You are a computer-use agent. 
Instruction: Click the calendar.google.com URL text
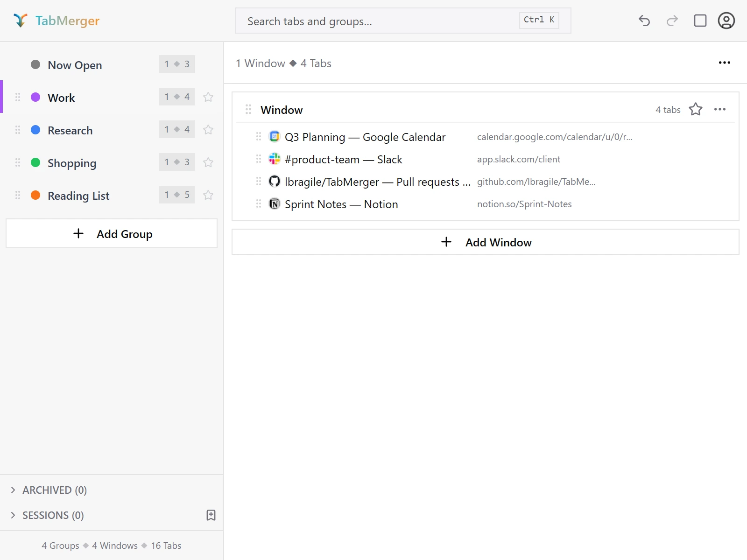coord(555,137)
